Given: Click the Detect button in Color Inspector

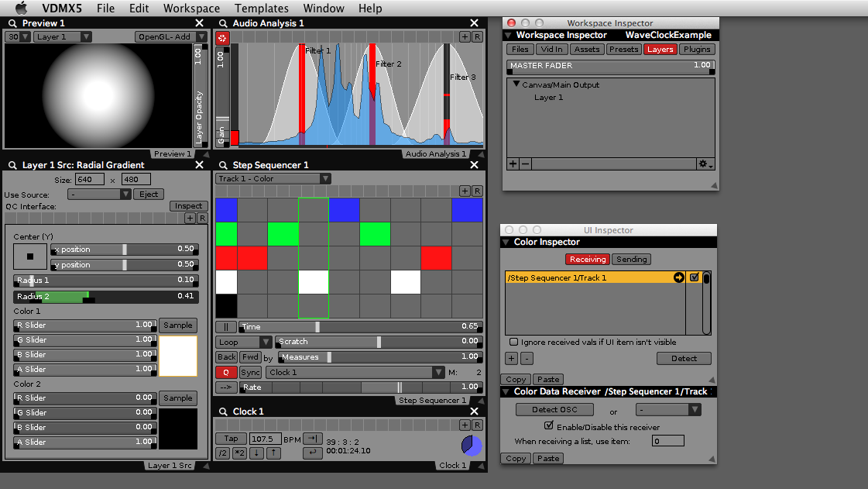Looking at the screenshot, I should 684,358.
